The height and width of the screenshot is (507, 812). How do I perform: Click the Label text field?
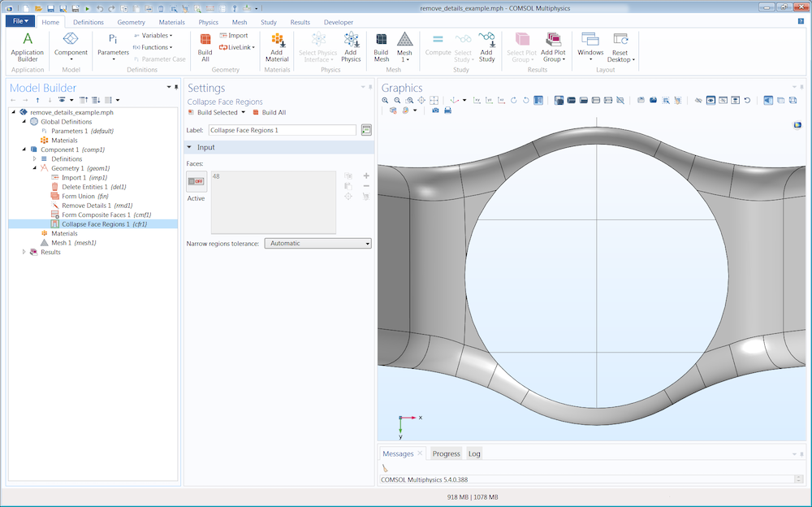283,130
